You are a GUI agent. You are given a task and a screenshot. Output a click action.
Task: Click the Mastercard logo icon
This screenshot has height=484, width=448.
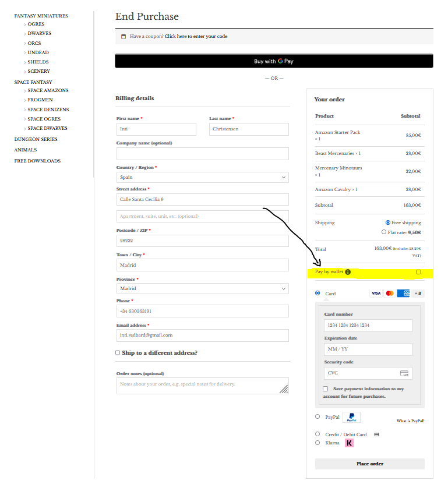pos(390,293)
